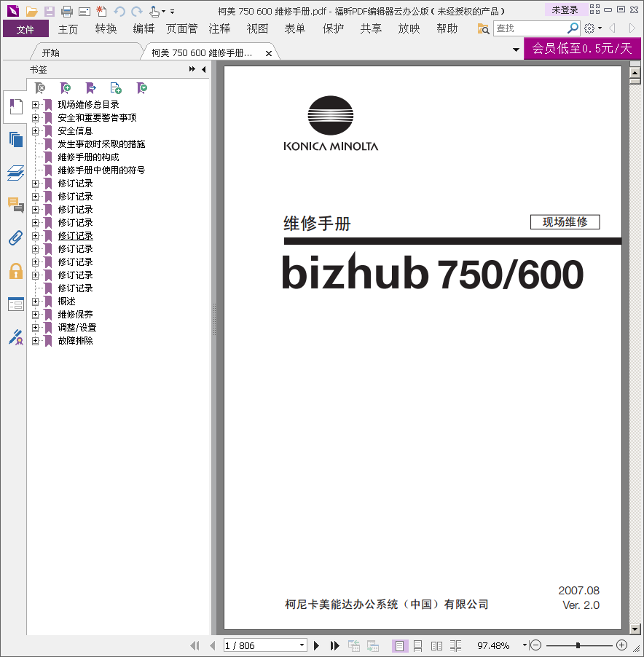
Task: Select the 发生事故时采取的措施 bookmark
Action: point(101,144)
